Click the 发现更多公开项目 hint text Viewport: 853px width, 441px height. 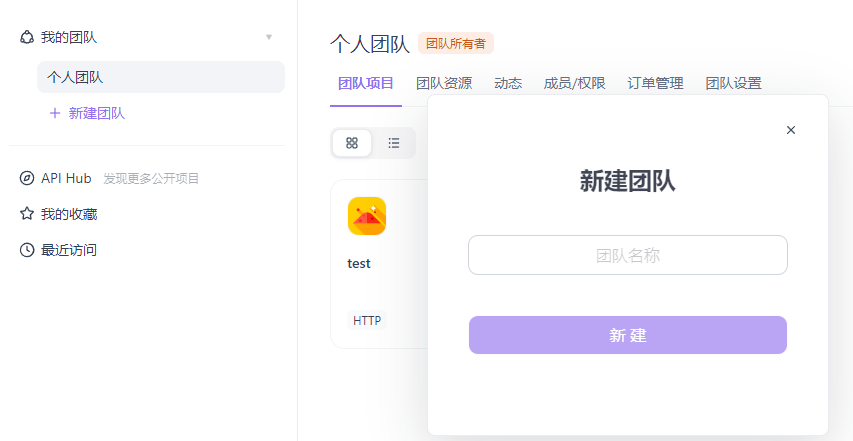pyautogui.click(x=151, y=178)
